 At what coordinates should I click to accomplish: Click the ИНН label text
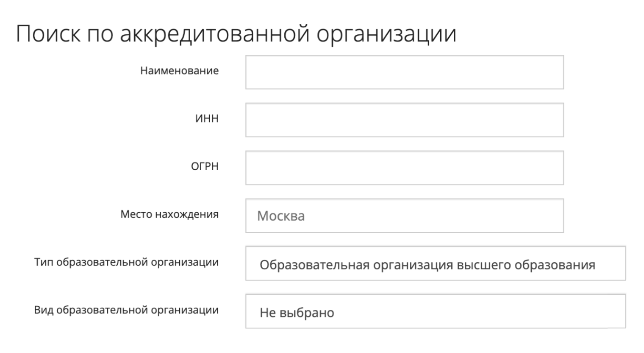tap(208, 119)
